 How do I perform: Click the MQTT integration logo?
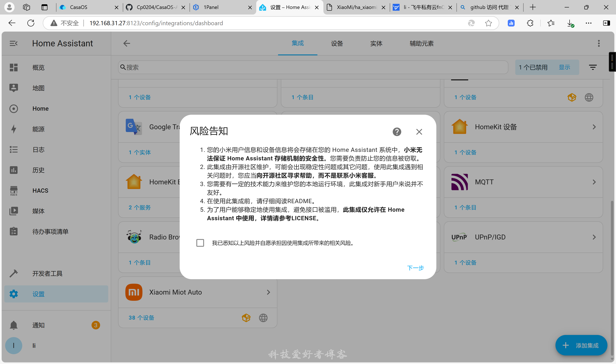[459, 182]
